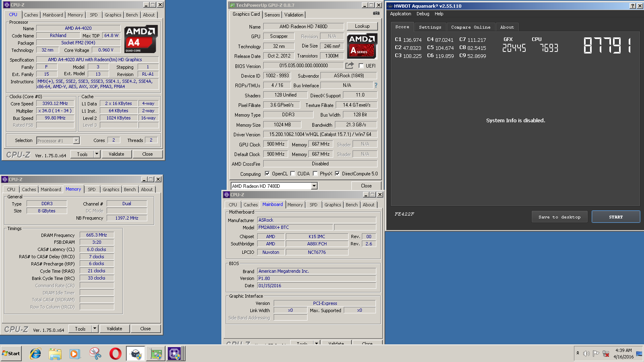Screen dimensions: 644x362
Task: Launch Opera browser from the taskbar
Action: (x=115, y=354)
